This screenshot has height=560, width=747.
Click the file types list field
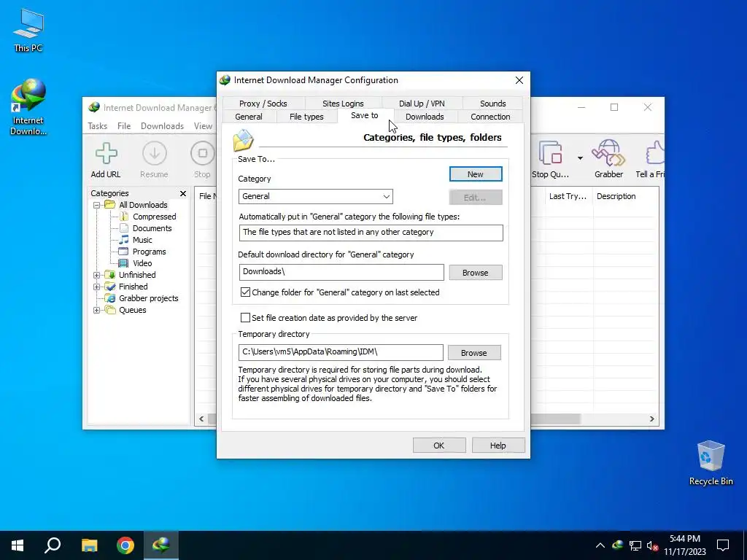pyautogui.click(x=371, y=233)
